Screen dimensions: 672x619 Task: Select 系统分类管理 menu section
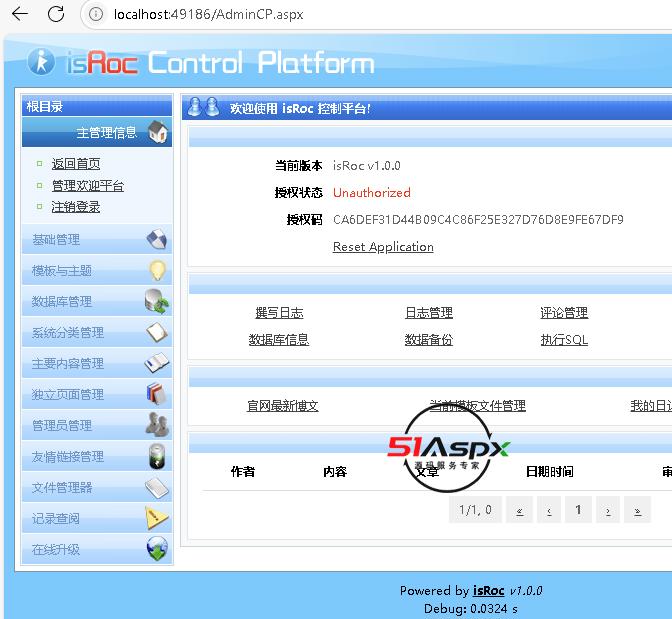[x=97, y=332]
